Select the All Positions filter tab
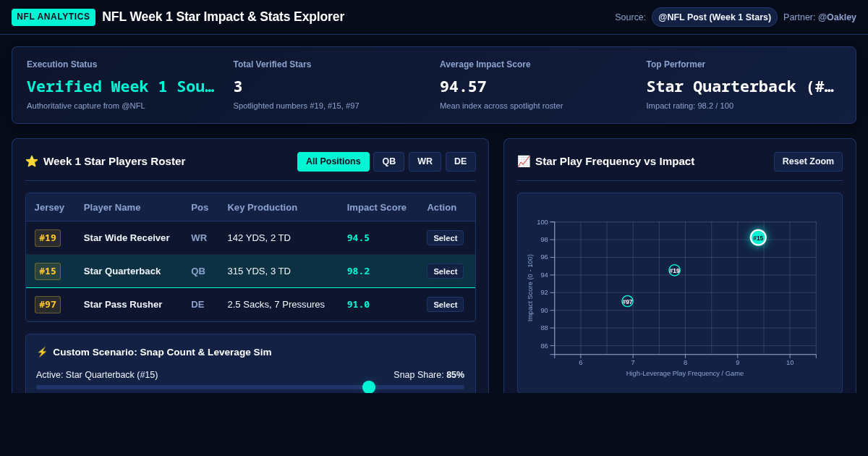This screenshot has height=456, width=868. coord(333,161)
